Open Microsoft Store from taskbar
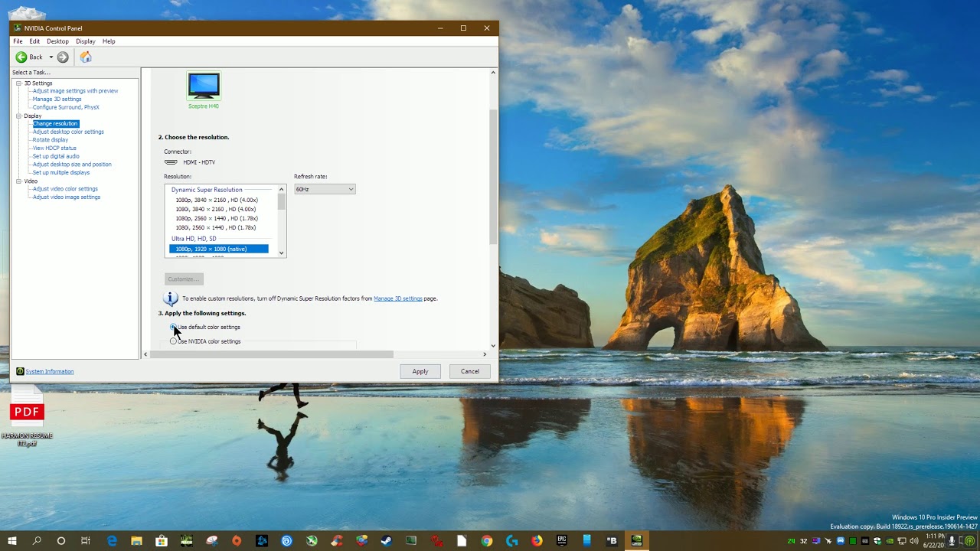 tap(162, 541)
